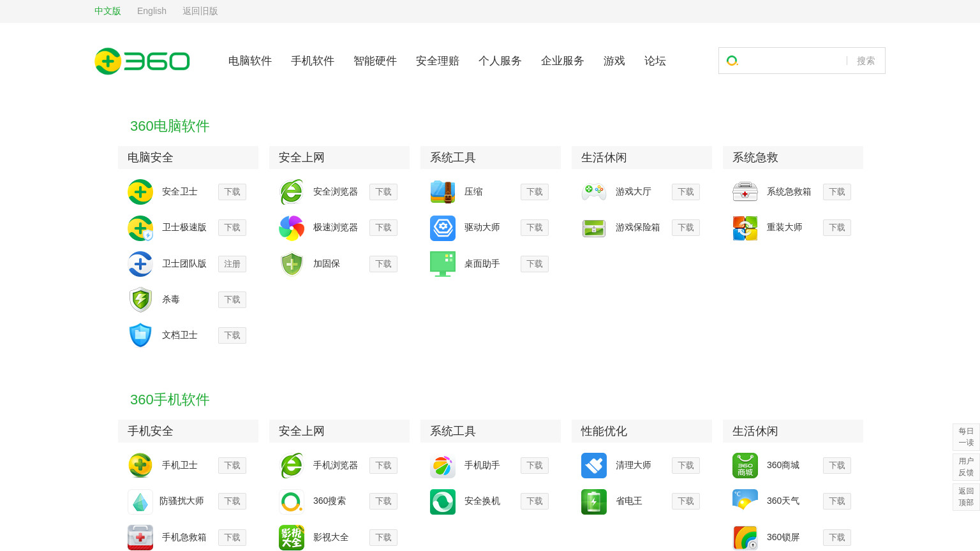This screenshot has width=980, height=551.
Task: Click the 安全换机 icon
Action: pos(443,501)
